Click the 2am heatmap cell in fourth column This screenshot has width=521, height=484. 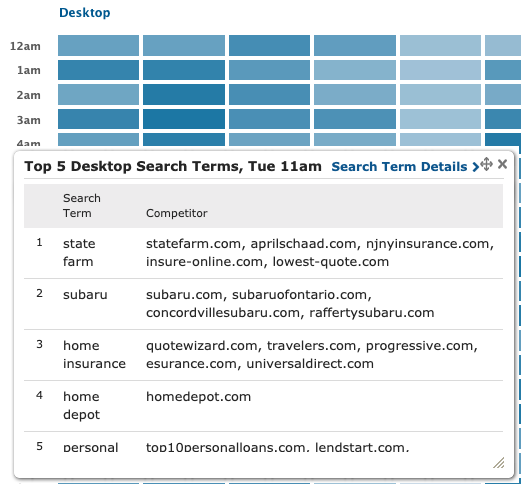coord(355,94)
